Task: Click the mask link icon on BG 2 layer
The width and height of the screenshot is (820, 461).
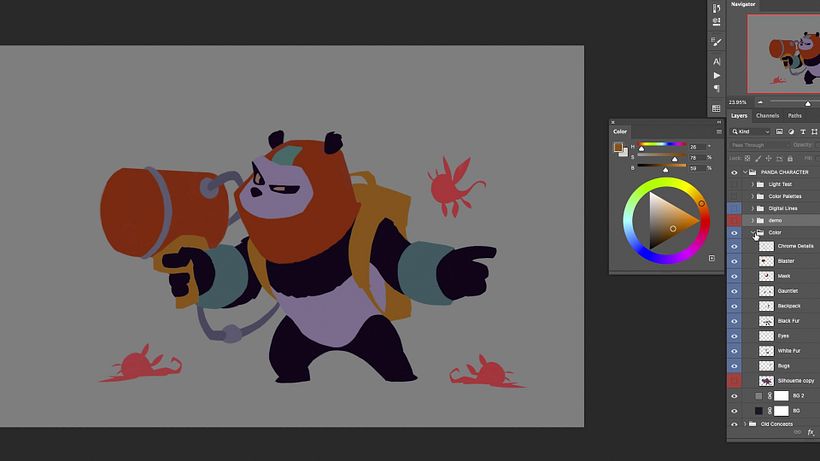Action: tap(770, 396)
